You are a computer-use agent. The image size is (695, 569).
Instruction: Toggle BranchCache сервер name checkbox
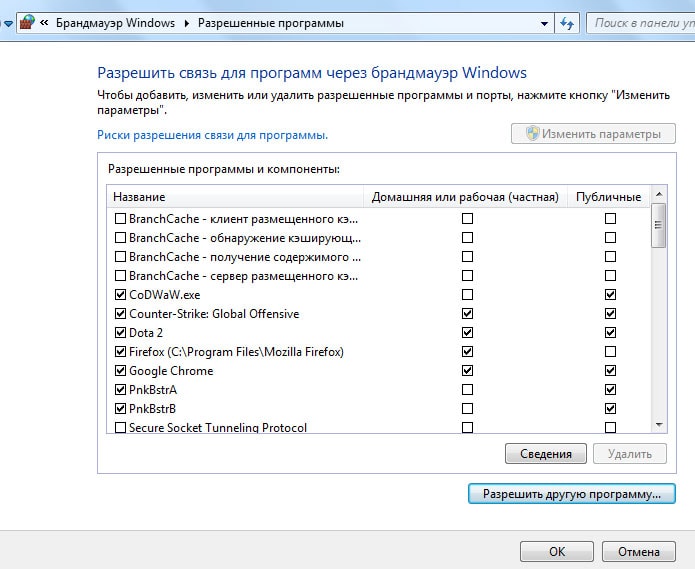click(x=120, y=276)
